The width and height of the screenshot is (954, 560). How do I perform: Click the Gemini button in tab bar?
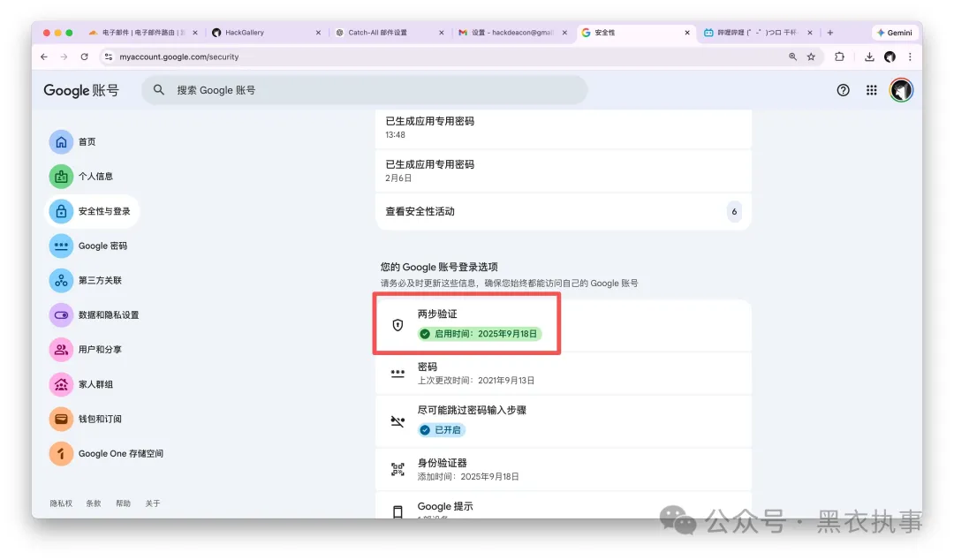click(x=894, y=33)
